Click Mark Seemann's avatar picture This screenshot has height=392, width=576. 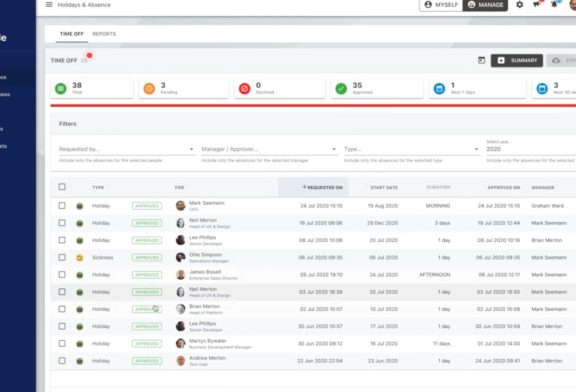[x=180, y=206]
